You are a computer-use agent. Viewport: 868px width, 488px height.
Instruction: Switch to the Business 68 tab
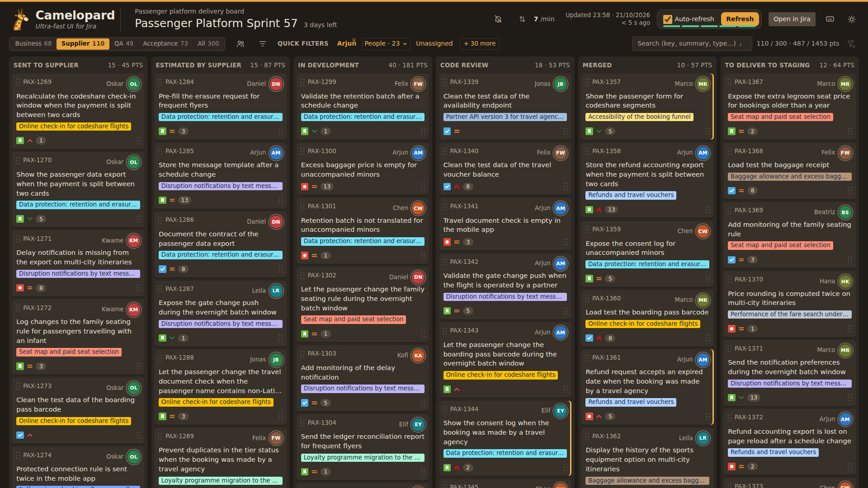[33, 43]
